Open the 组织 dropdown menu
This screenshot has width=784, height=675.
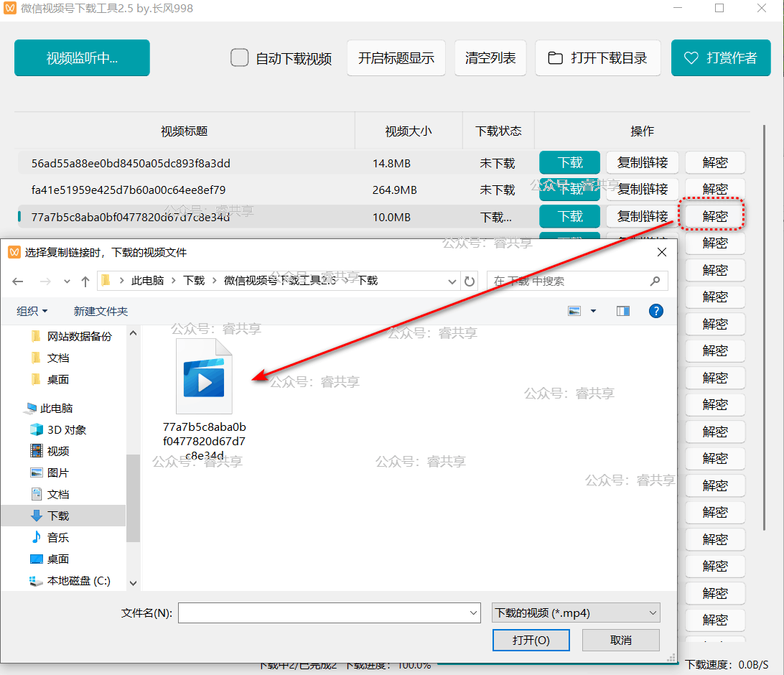pos(32,311)
